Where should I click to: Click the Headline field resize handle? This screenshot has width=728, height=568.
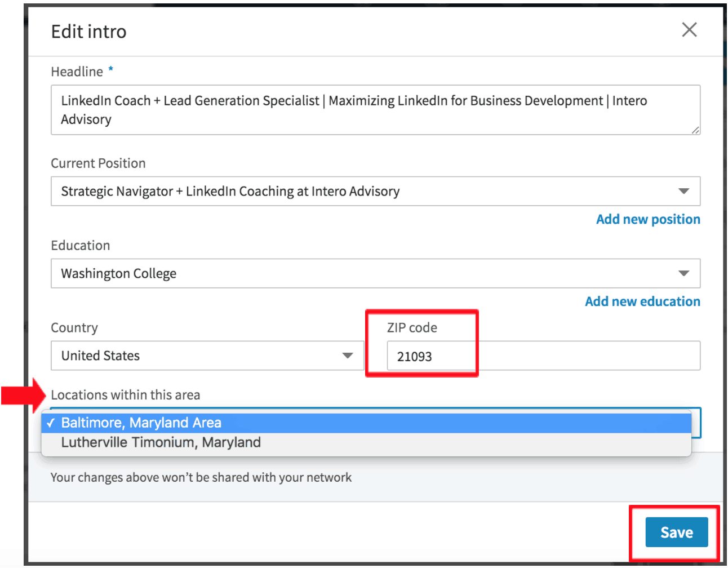695,130
